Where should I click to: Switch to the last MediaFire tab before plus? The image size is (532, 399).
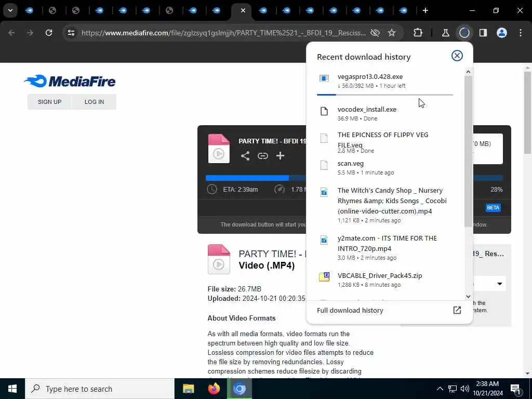coord(403,10)
